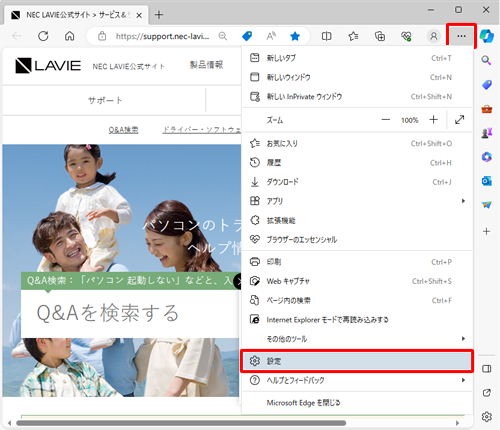Viewport: 500px width, 430px height.
Task: Select 新しい InPrivate ウィンドウ menu item
Action: [x=357, y=97]
